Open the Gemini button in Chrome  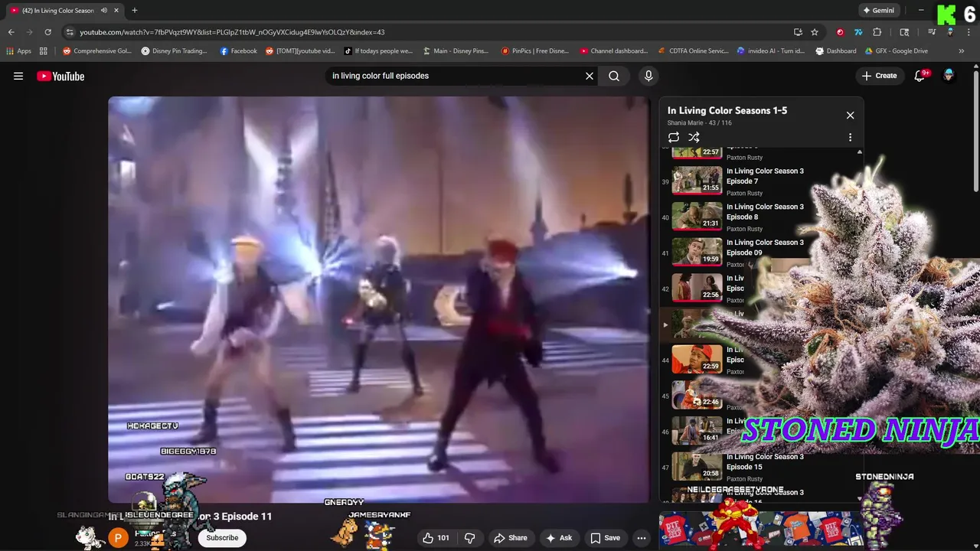click(878, 11)
